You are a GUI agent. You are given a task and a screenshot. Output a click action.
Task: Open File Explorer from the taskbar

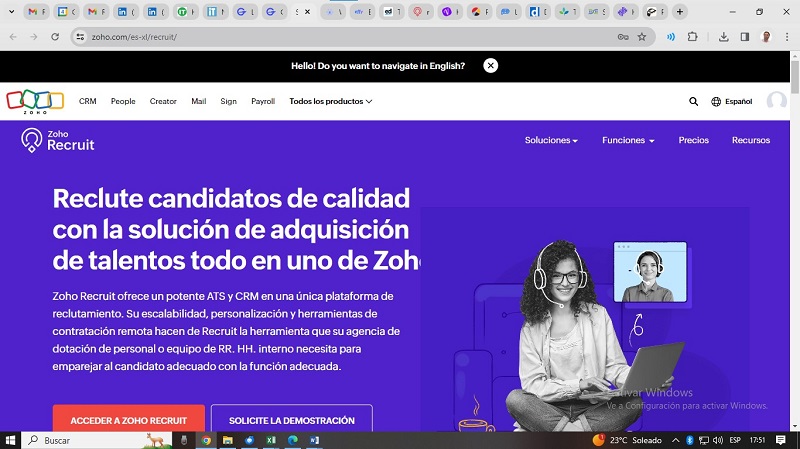(228, 440)
